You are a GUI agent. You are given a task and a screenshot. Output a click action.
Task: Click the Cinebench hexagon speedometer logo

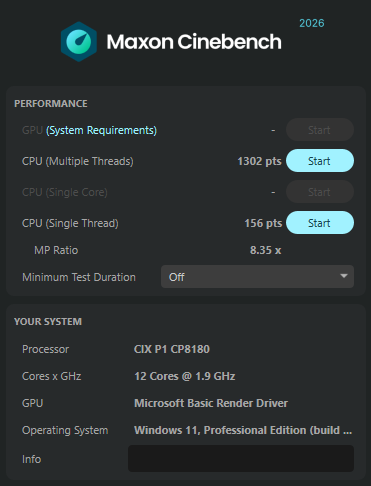pyautogui.click(x=79, y=42)
